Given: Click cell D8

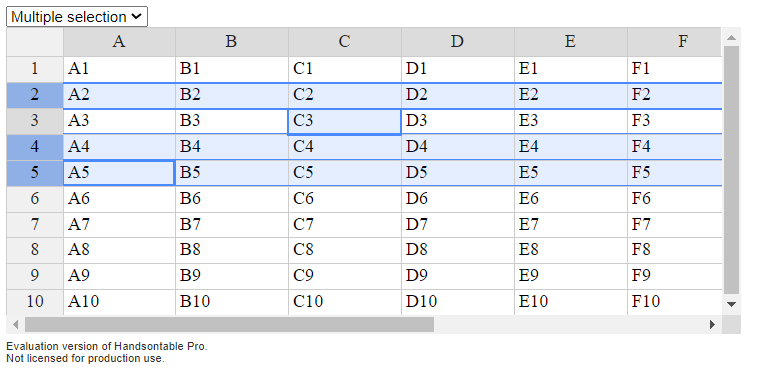Looking at the screenshot, I should [x=458, y=250].
